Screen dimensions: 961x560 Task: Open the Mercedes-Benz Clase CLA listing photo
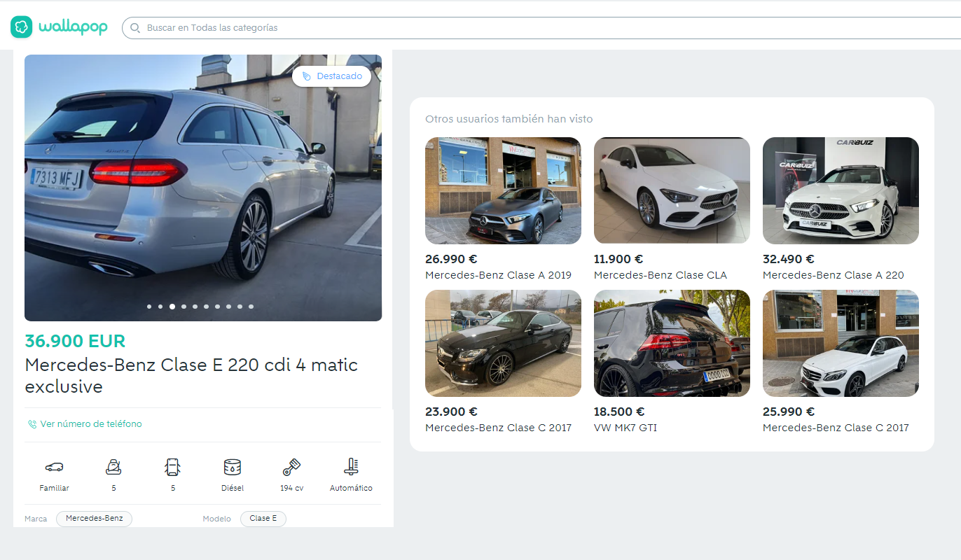click(x=672, y=190)
